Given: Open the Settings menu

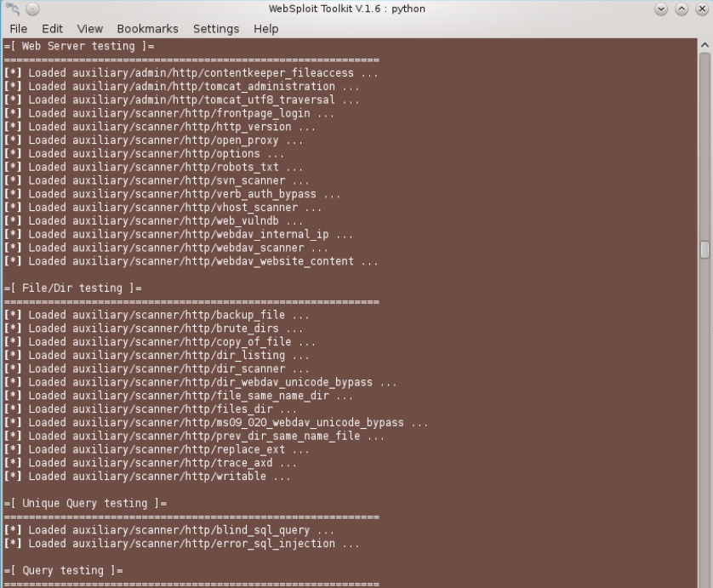Looking at the screenshot, I should coord(215,29).
